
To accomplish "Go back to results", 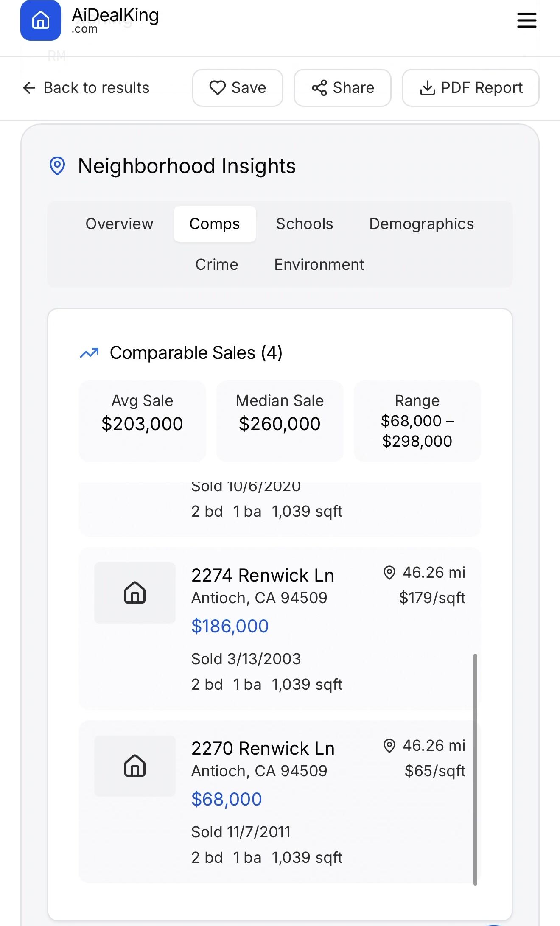I will 96,88.
